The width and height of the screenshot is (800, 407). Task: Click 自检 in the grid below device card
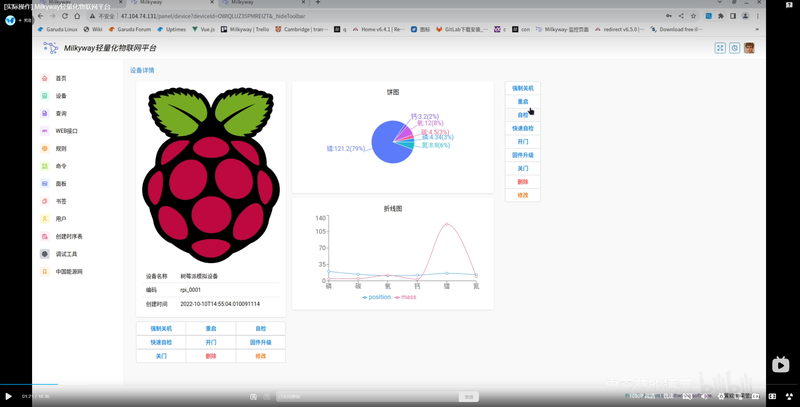point(261,328)
